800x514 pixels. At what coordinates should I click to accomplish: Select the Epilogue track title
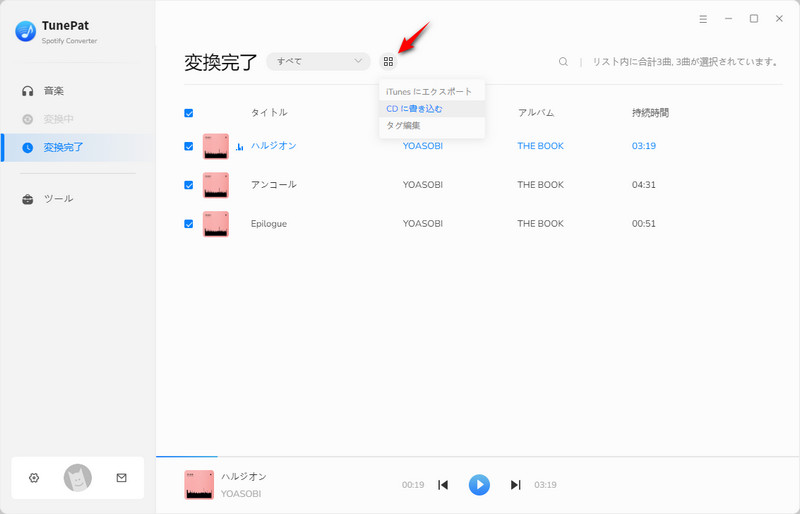tap(269, 224)
